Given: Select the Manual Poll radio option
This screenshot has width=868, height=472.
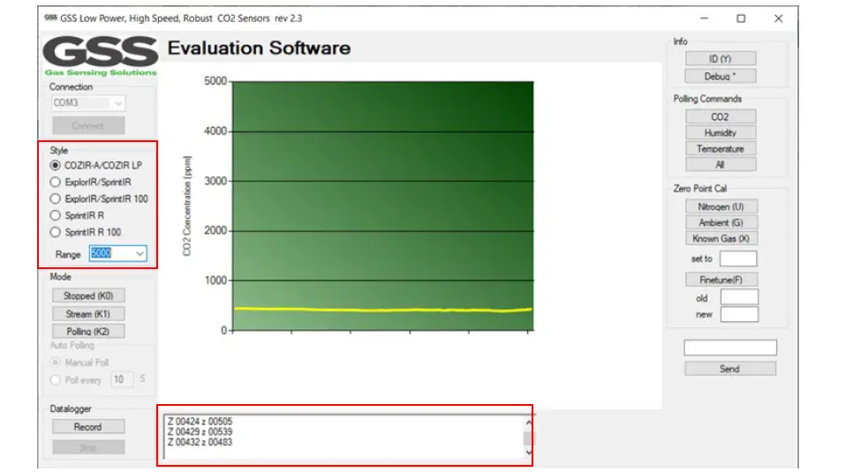Looking at the screenshot, I should pyautogui.click(x=55, y=363).
